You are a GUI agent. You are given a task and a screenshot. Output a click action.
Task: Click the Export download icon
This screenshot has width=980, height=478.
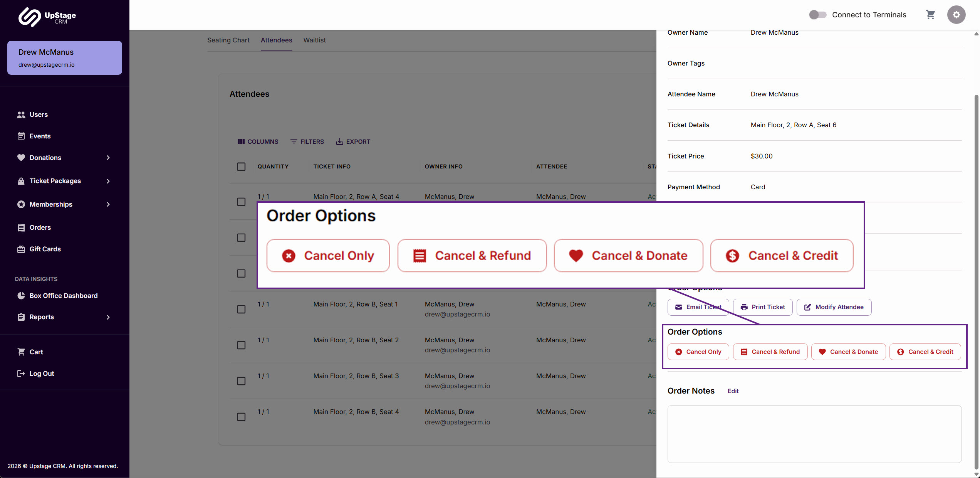pyautogui.click(x=339, y=141)
